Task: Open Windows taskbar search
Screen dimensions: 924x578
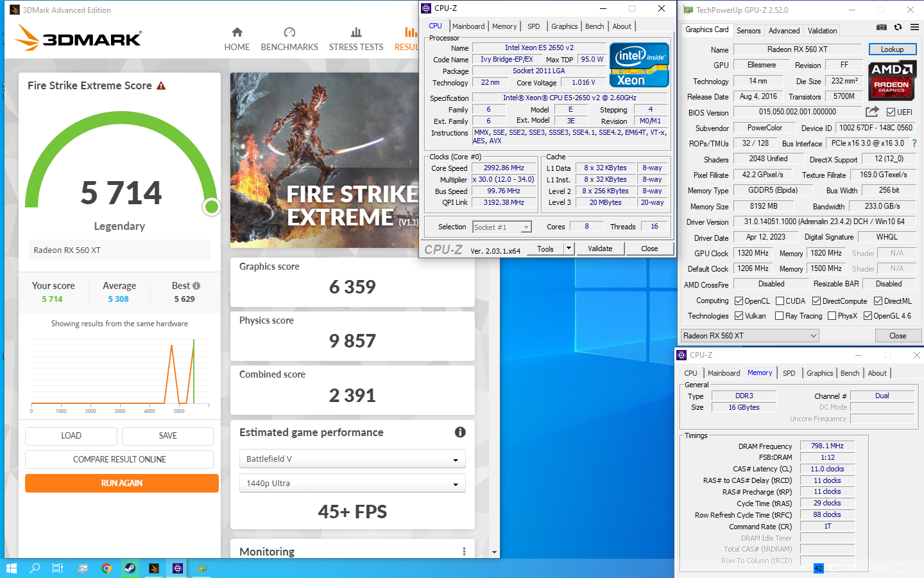Action: click(35, 568)
